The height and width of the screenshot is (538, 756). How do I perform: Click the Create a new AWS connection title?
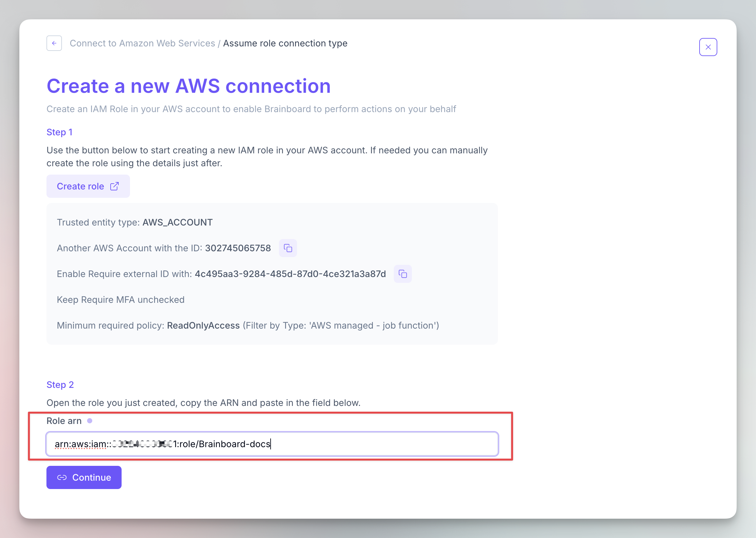click(x=189, y=86)
